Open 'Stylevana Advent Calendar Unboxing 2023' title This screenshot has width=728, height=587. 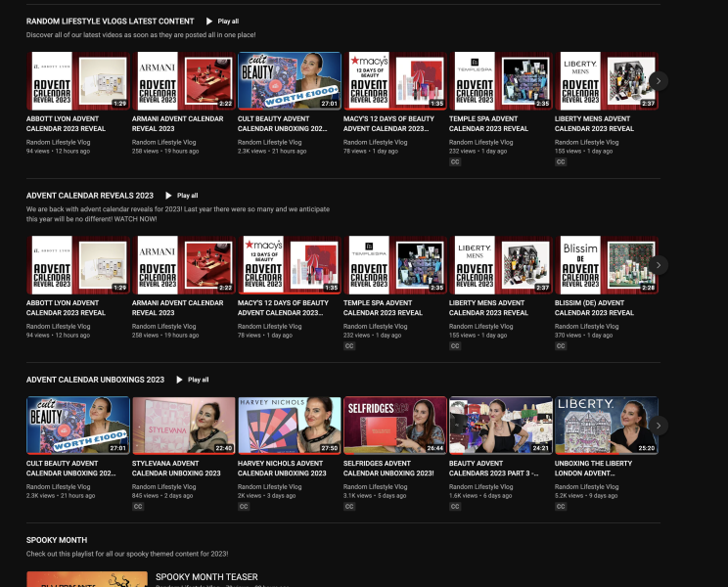(176, 469)
